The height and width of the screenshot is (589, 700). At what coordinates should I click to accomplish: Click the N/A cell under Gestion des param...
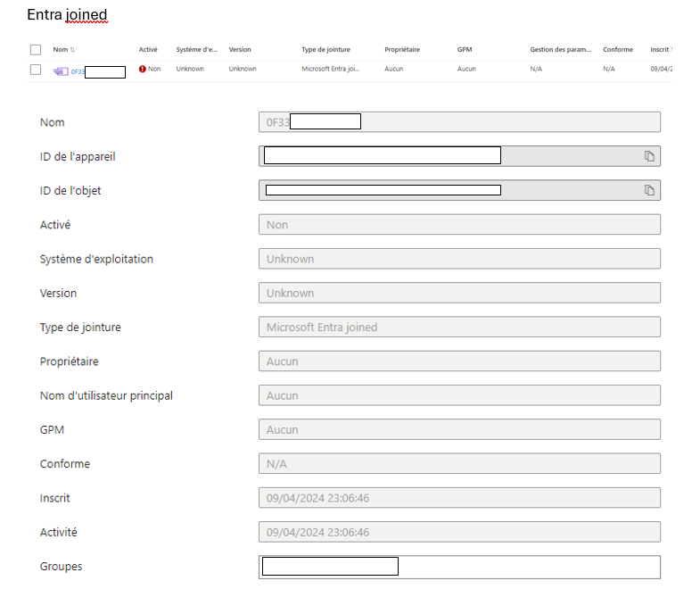pos(536,69)
